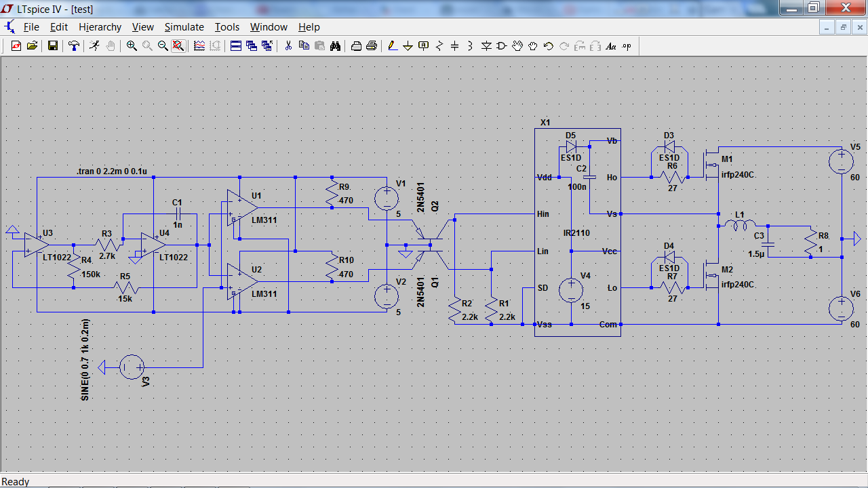Zoom to fit with the crossed magnifier icon
The image size is (868, 488).
click(x=178, y=46)
